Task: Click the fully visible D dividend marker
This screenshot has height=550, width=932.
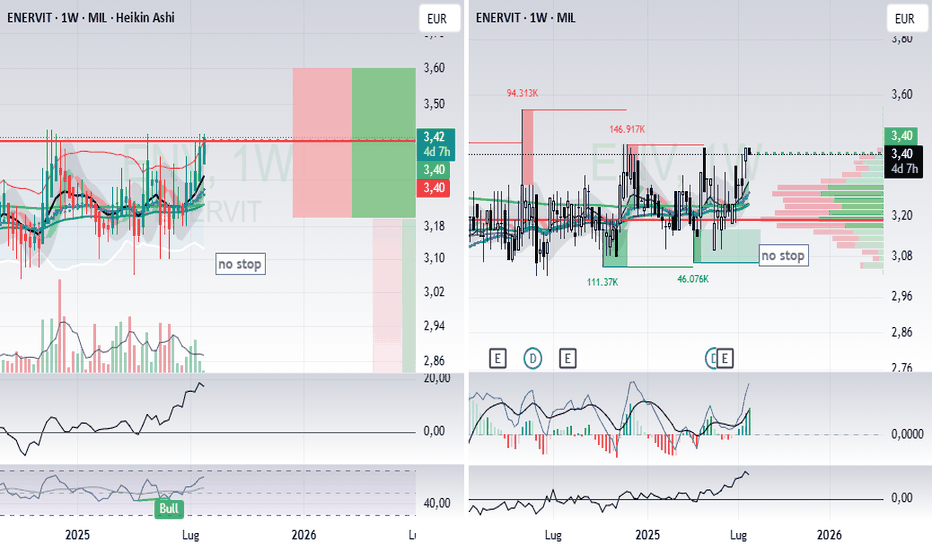Action: tap(533, 359)
